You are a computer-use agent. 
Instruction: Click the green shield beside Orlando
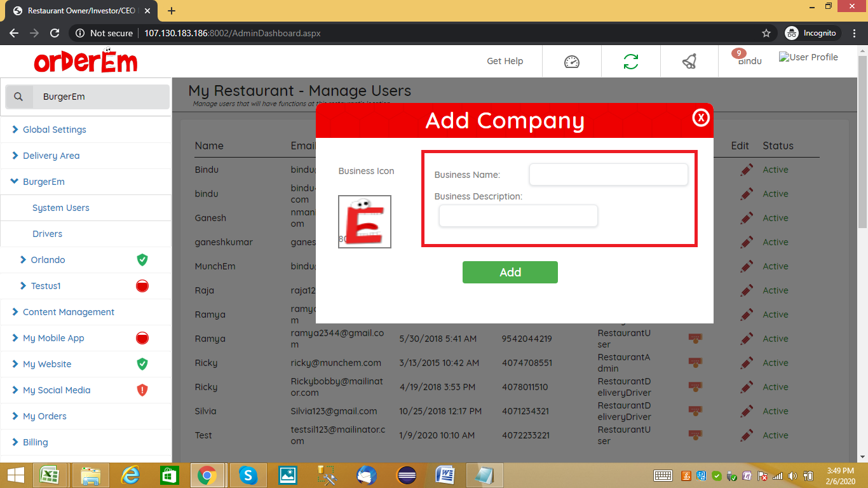(x=142, y=260)
